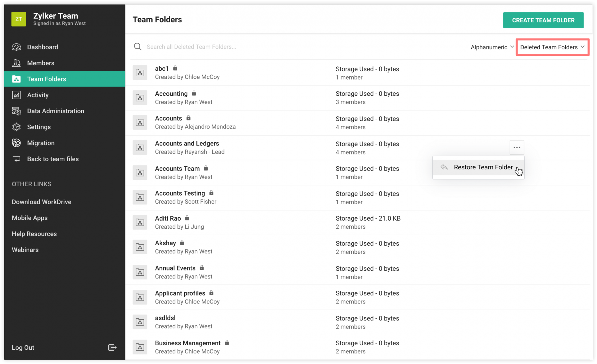Click the restore arrow icon in the popup
Viewport: 597px width, 364px height.
click(444, 167)
